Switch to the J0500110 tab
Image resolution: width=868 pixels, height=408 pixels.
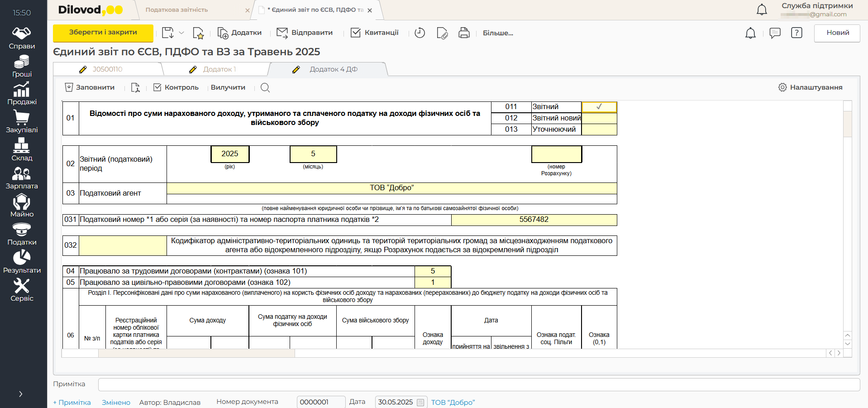(x=107, y=69)
